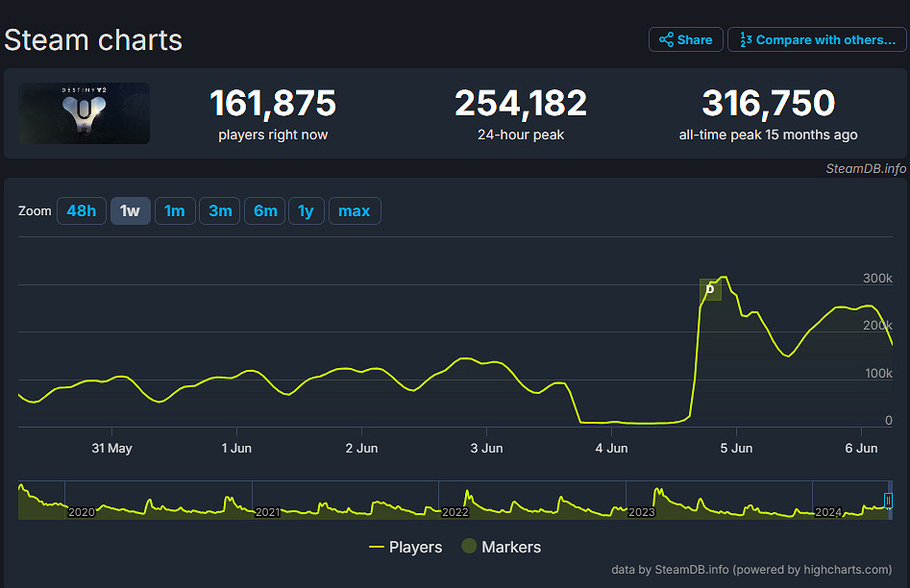Click the Share button
Viewport: 910px width, 588px height.
tap(685, 39)
